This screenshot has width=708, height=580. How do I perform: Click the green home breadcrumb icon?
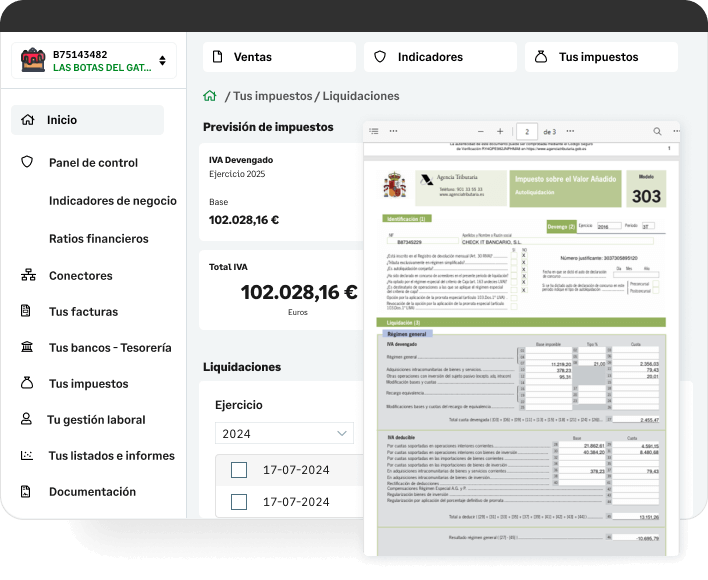[x=210, y=96]
